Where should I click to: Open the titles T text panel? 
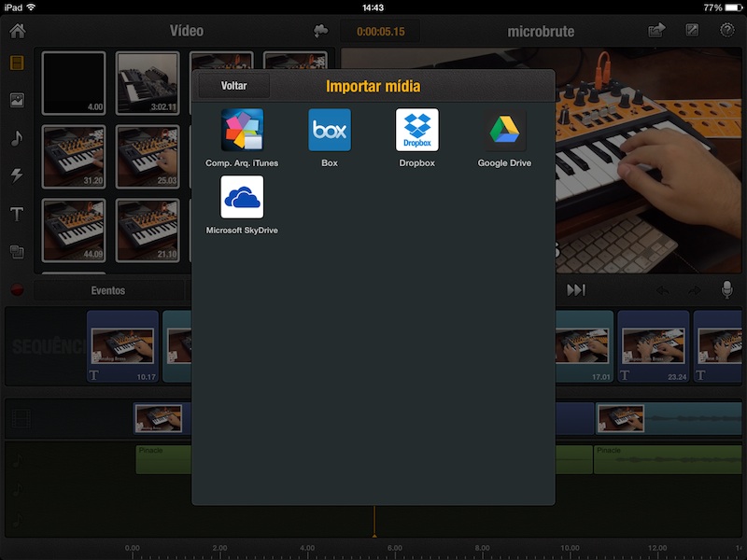(17, 214)
